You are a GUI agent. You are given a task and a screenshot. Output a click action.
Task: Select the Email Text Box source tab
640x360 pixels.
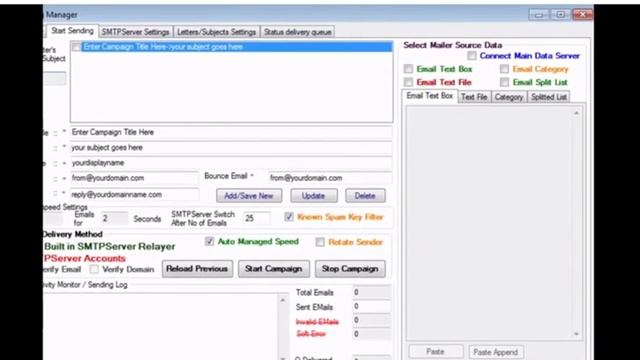(x=429, y=96)
